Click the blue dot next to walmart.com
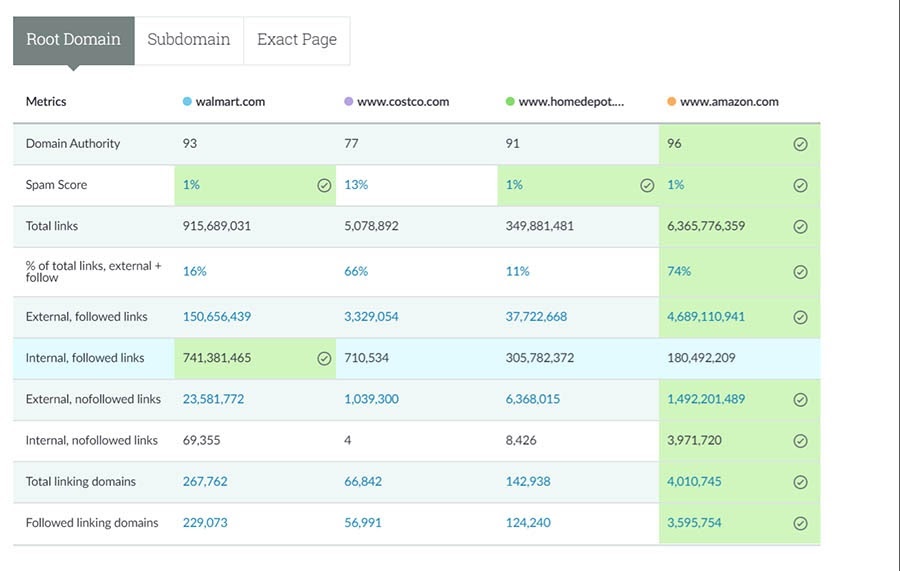 click(187, 102)
